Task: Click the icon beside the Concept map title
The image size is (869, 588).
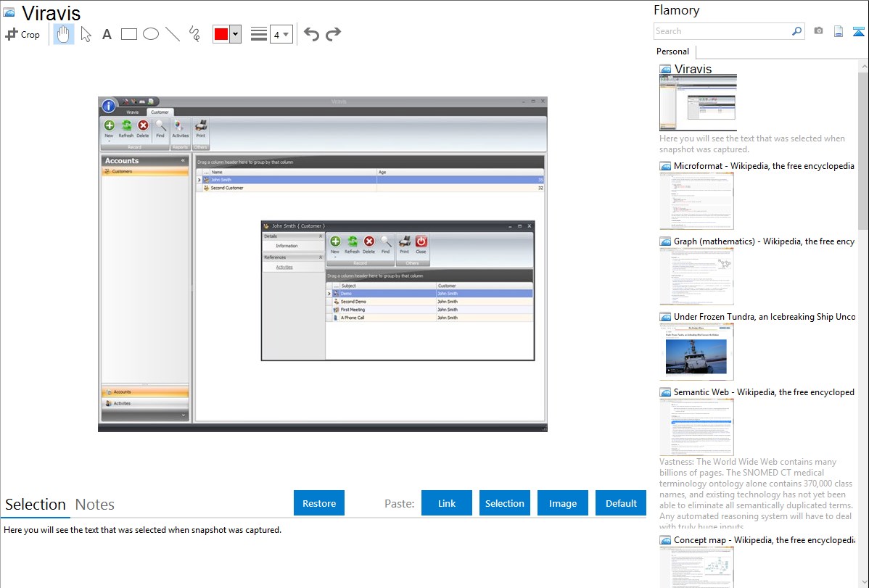Action: (666, 540)
